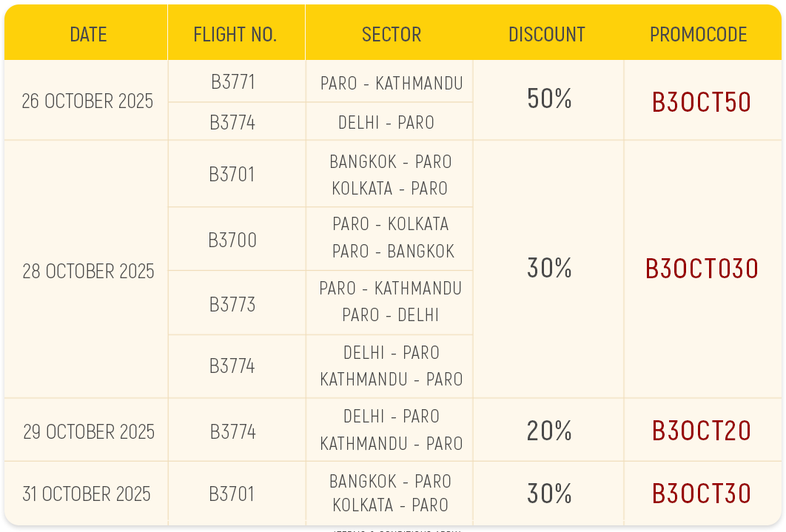The width and height of the screenshot is (786, 532).
Task: Click the SECTOR column header
Action: (x=392, y=34)
